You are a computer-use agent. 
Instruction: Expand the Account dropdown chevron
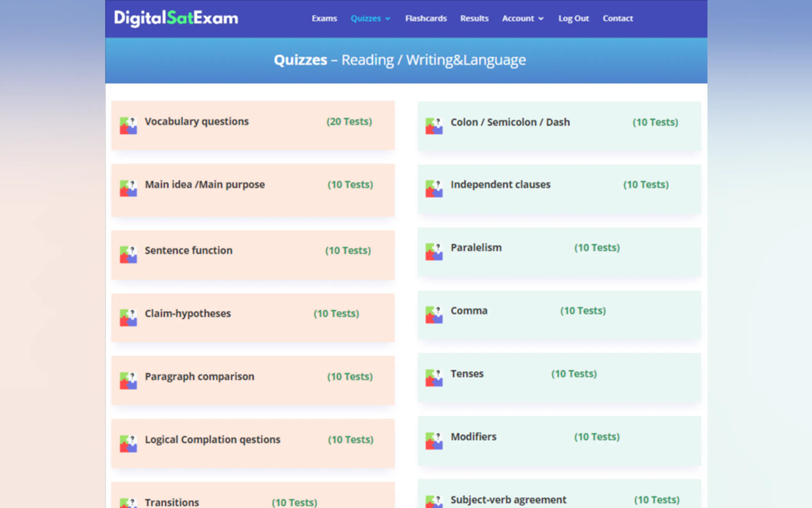coord(541,19)
